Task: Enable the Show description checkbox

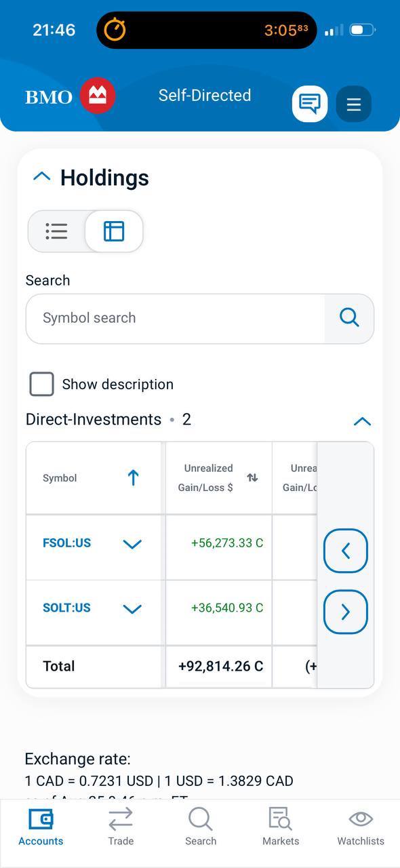Action: tap(41, 384)
